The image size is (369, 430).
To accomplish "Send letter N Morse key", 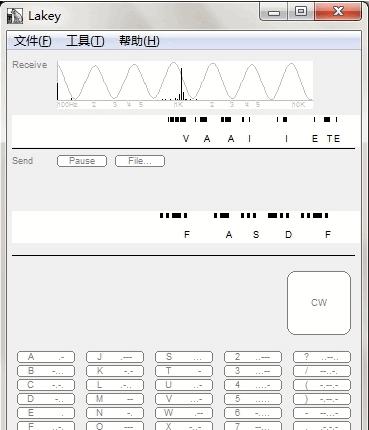I will click(115, 413).
